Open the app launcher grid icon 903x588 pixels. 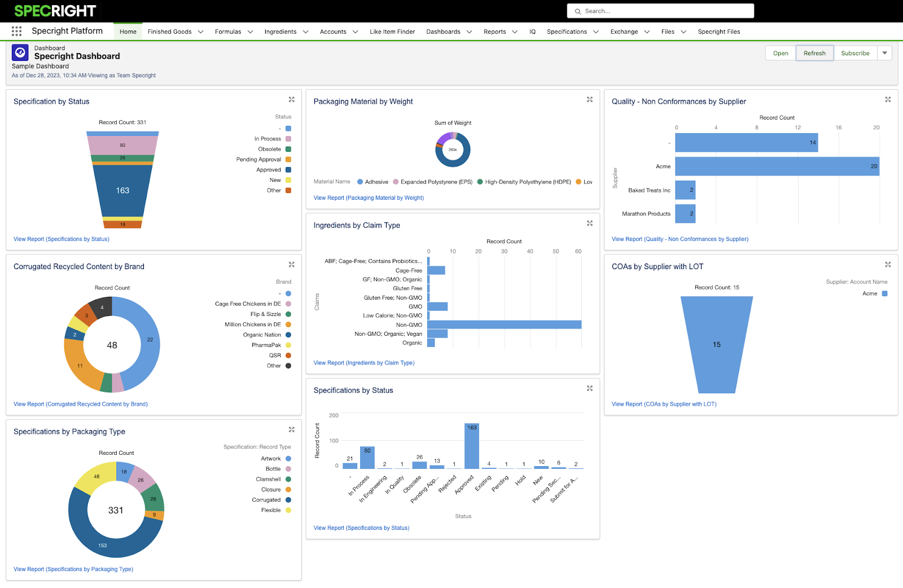click(16, 31)
